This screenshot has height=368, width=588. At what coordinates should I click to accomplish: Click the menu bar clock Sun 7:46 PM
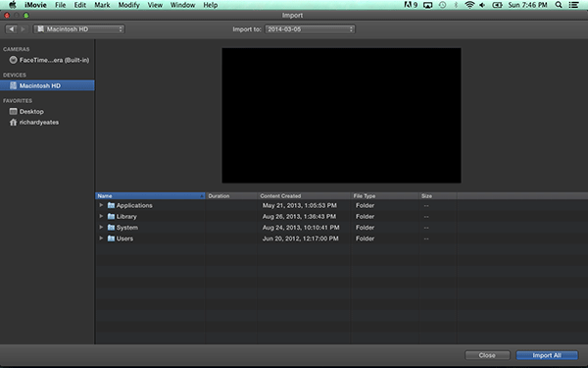[x=527, y=5]
